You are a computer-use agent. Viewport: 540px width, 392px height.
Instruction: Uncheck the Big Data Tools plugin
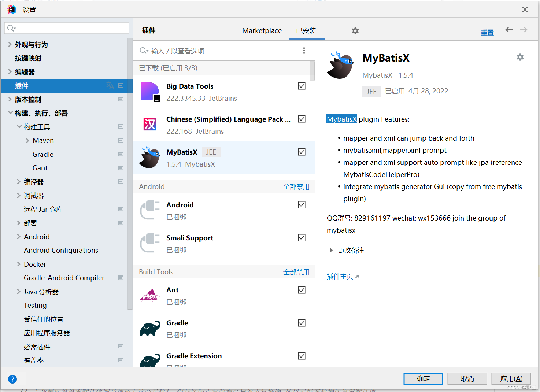(x=302, y=86)
